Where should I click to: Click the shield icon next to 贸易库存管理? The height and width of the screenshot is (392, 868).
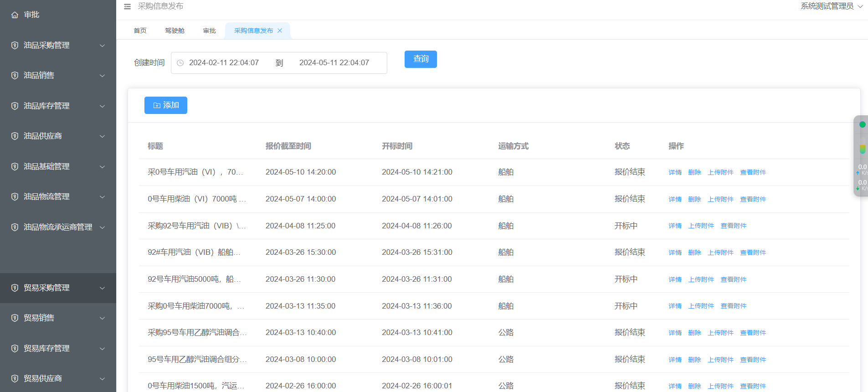pos(15,349)
